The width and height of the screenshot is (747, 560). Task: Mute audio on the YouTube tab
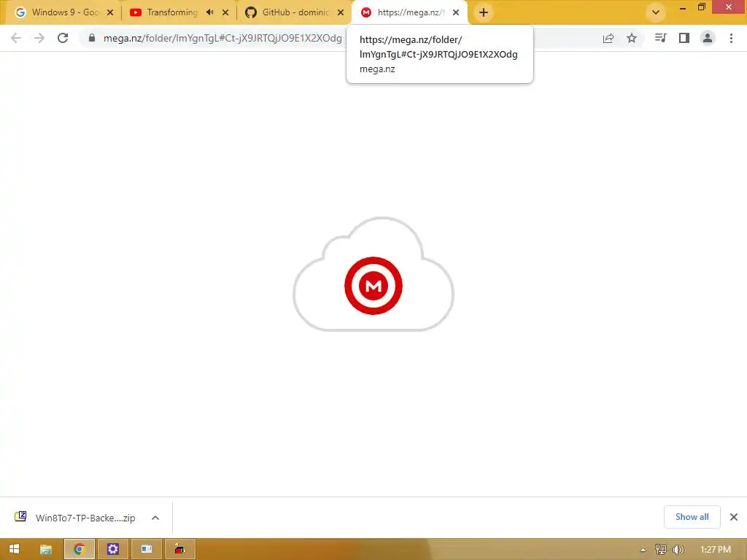(209, 12)
